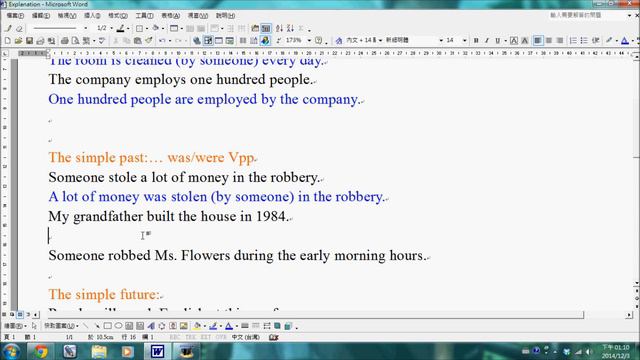Open Word help question mark icon
The width and height of the screenshot is (640, 360).
click(x=318, y=40)
